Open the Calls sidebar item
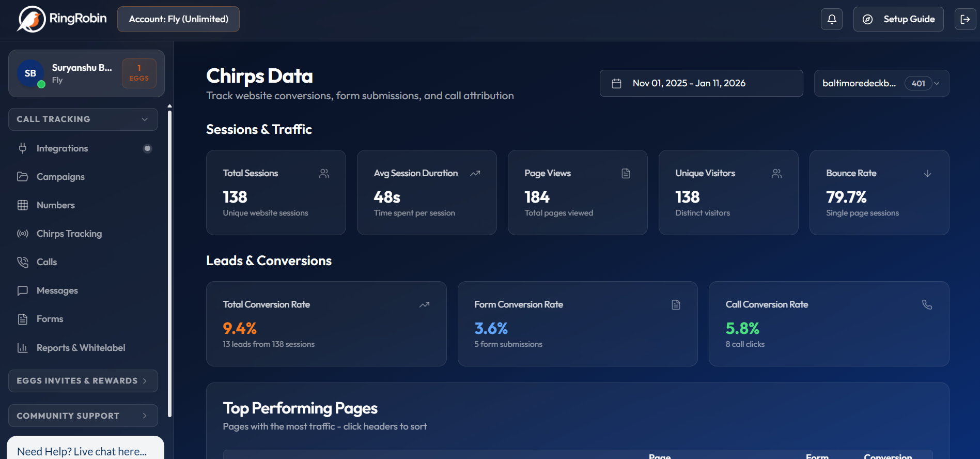This screenshot has height=459, width=980. click(46, 262)
